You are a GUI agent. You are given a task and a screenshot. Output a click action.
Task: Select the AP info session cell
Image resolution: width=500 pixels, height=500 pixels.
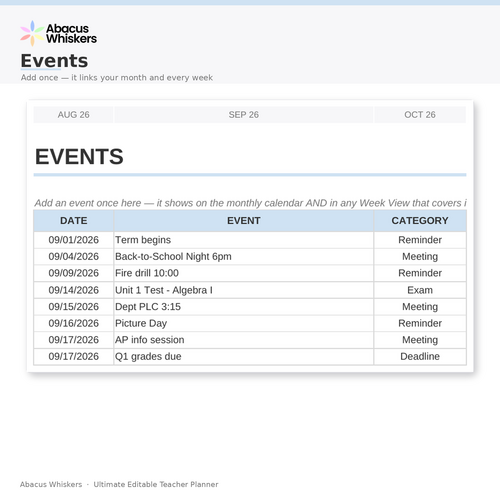pyautogui.click(x=244, y=340)
